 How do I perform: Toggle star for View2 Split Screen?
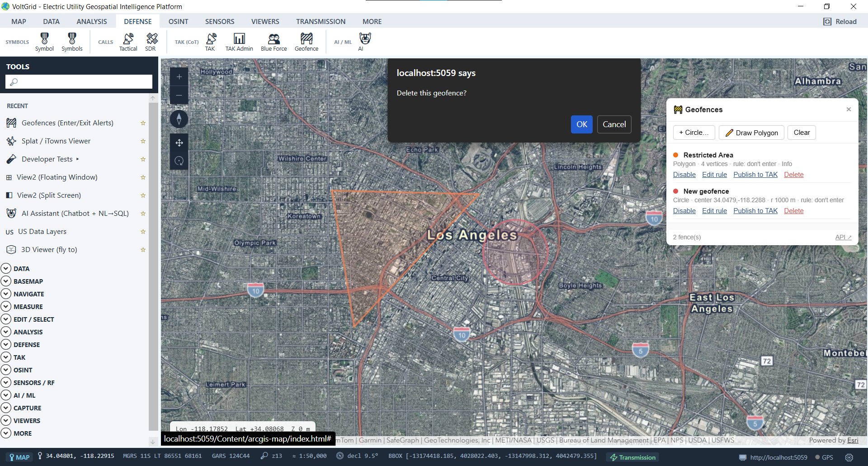pos(143,195)
